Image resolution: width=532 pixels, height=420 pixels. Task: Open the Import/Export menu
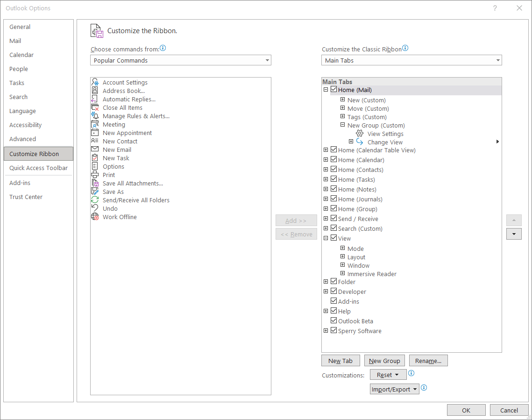394,389
